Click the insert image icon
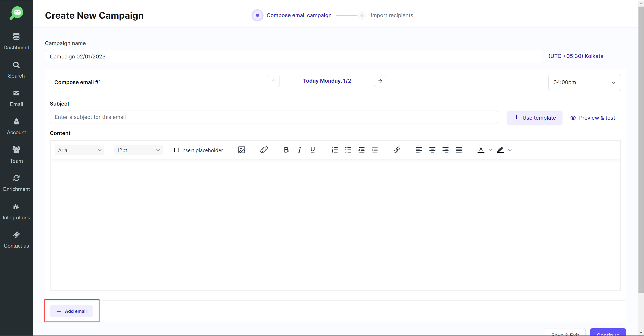The image size is (644, 336). [242, 150]
